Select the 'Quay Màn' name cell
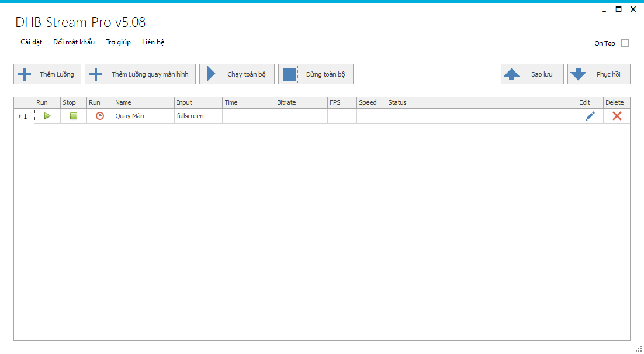 click(x=144, y=116)
